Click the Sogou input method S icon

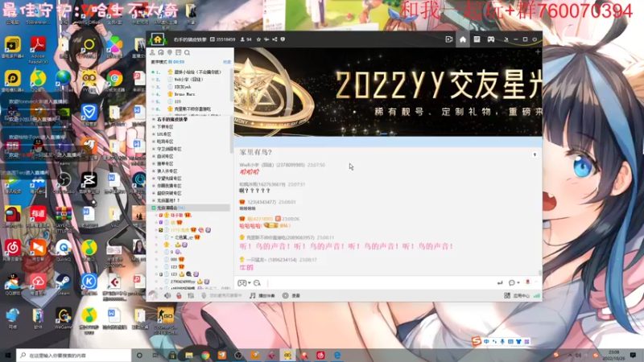(x=477, y=341)
